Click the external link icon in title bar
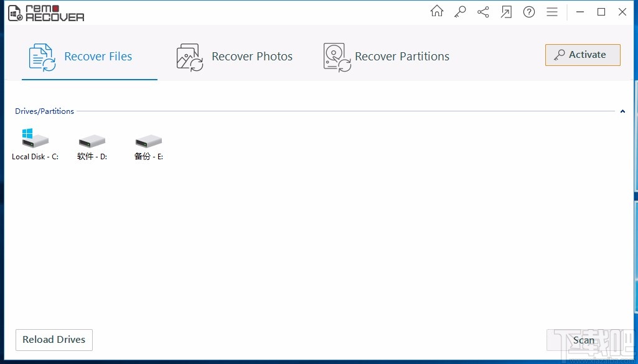 tap(506, 11)
